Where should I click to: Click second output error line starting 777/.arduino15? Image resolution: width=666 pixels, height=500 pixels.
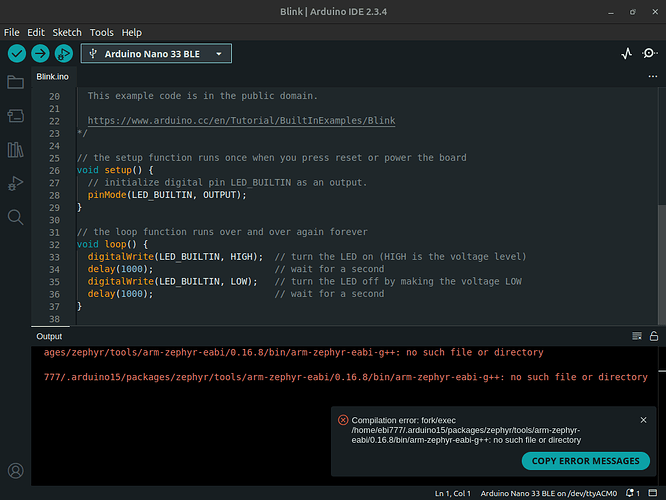click(x=346, y=377)
